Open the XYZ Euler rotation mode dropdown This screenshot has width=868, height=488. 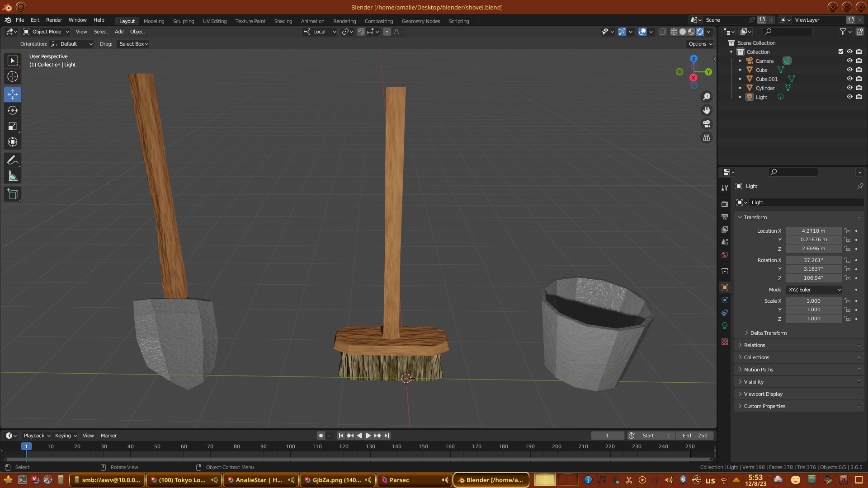coord(814,290)
